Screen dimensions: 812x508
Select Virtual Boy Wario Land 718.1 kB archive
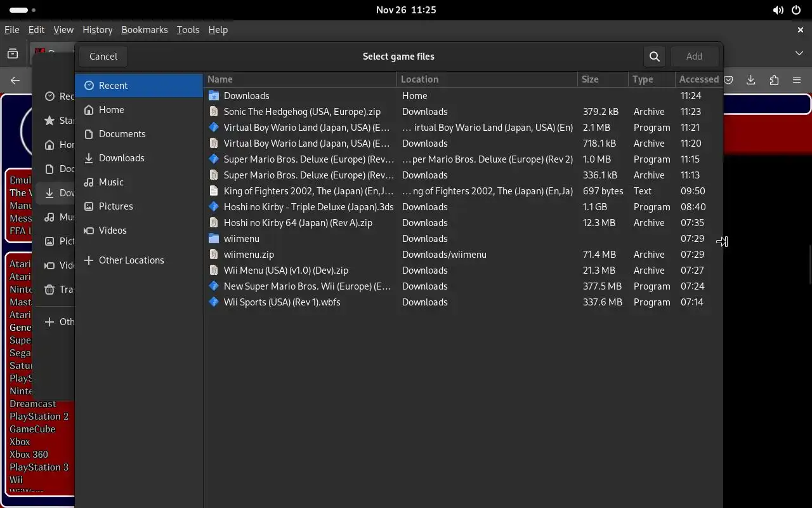pos(463,143)
